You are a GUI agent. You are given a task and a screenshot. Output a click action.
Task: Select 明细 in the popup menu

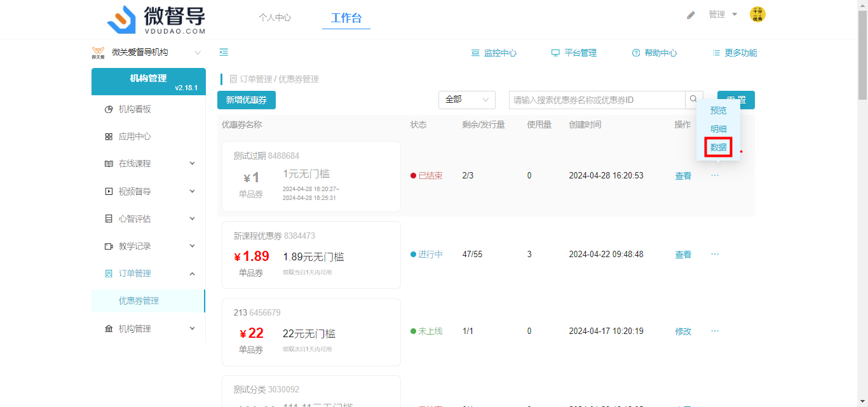719,129
